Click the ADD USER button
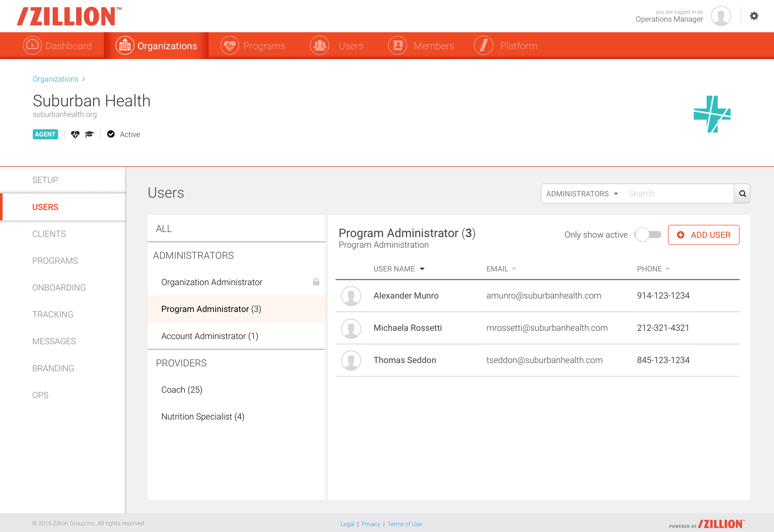Screen dimensions: 774x532 click(704, 235)
